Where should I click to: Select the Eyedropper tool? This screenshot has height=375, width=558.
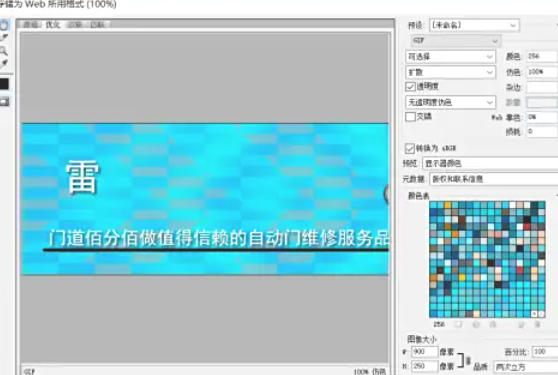[x=4, y=63]
